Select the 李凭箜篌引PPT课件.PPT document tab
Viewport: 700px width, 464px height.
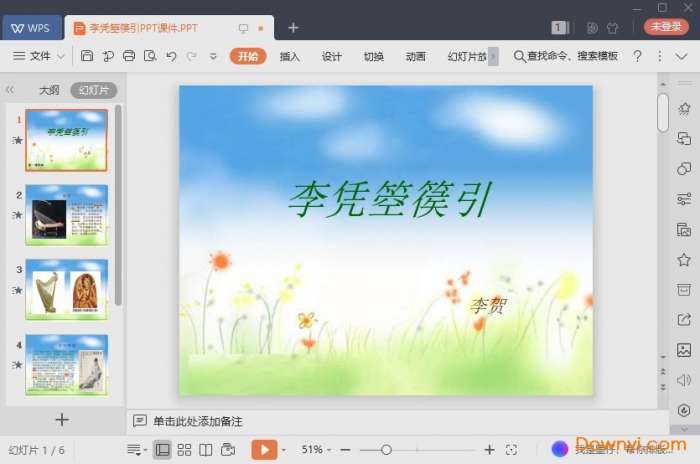[169, 28]
